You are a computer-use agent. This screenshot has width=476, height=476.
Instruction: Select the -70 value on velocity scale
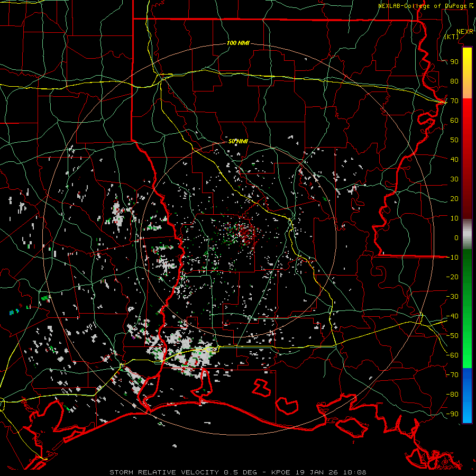452,375
